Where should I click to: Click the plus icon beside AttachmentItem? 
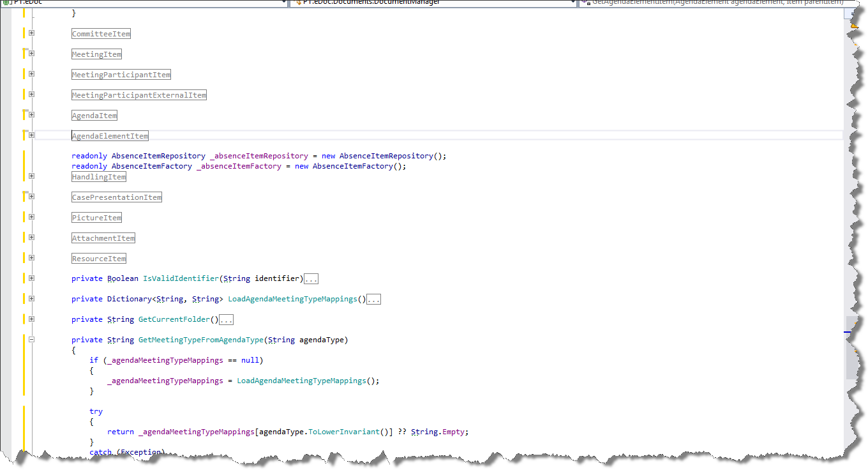point(31,238)
